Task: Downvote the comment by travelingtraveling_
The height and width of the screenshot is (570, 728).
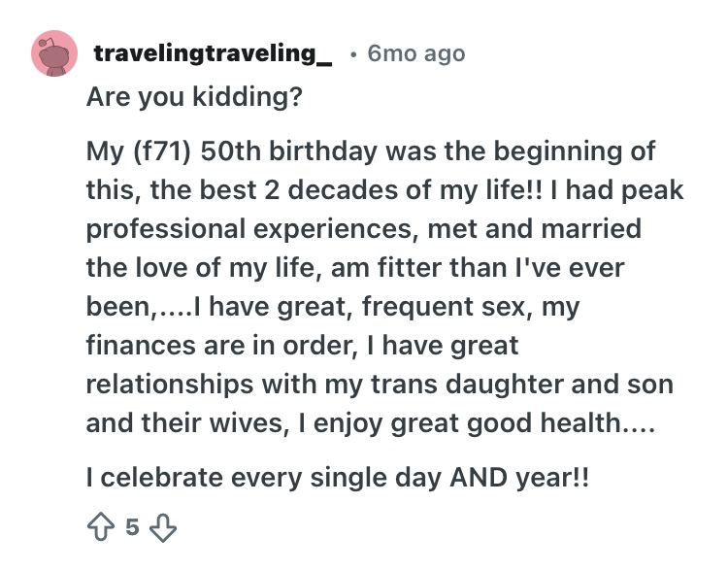Action: tap(163, 527)
